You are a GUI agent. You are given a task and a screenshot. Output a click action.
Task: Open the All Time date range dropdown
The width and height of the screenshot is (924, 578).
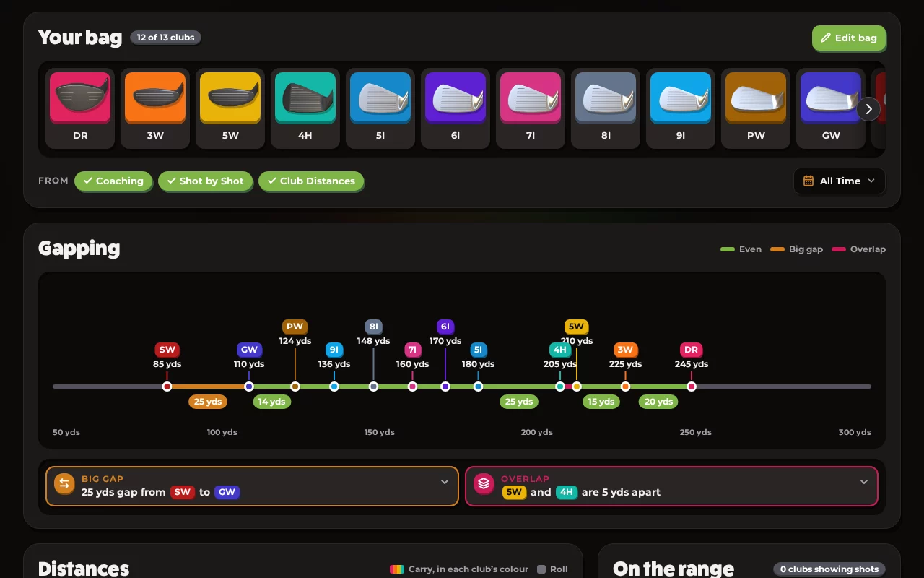pyautogui.click(x=839, y=181)
